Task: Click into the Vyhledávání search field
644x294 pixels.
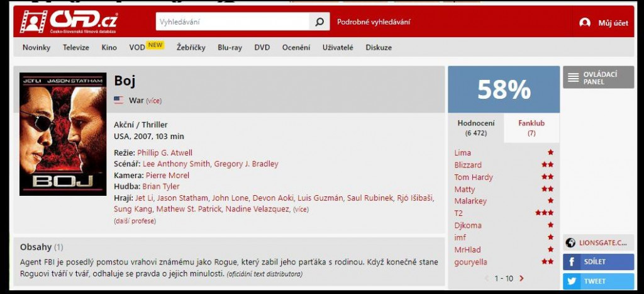Action: click(233, 22)
